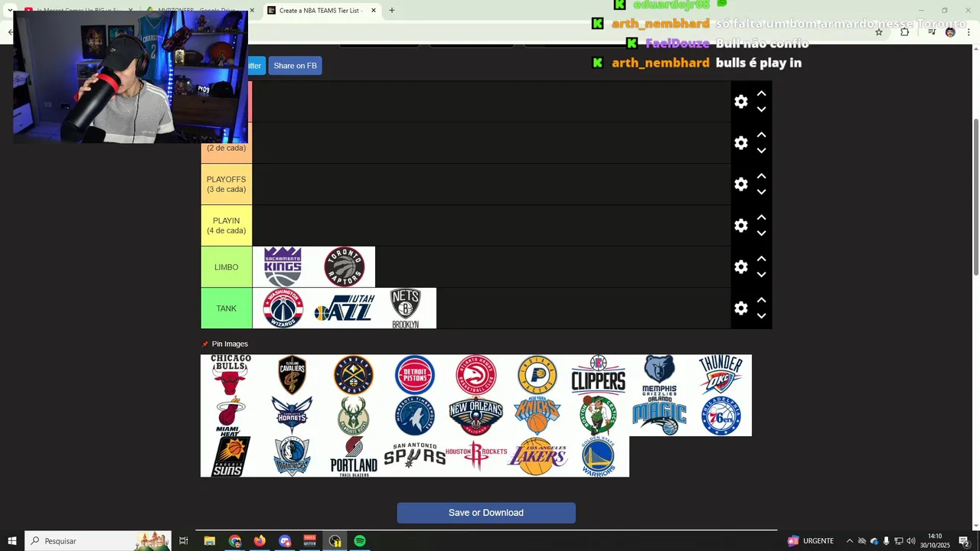Pick the New Orleans Pelicans logo
Screen dimensions: 980x551
click(476, 416)
